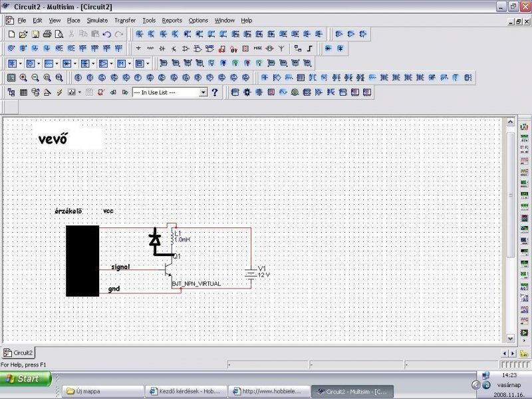This screenshot has width=532, height=399.
Task: Expand the virtual signal source family arrow
Action: coord(39,63)
